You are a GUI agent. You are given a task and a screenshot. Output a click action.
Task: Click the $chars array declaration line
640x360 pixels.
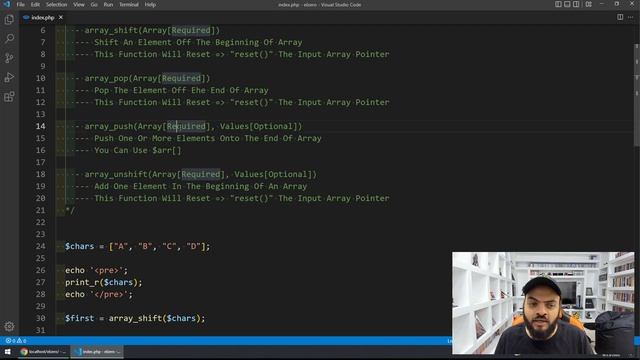pyautogui.click(x=138, y=246)
